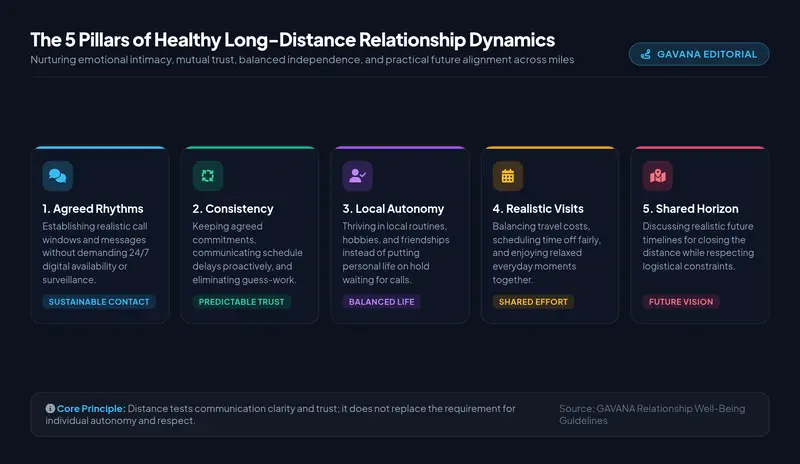
Task: Select the PREDICTABLE TRUST tag
Action: click(x=241, y=302)
